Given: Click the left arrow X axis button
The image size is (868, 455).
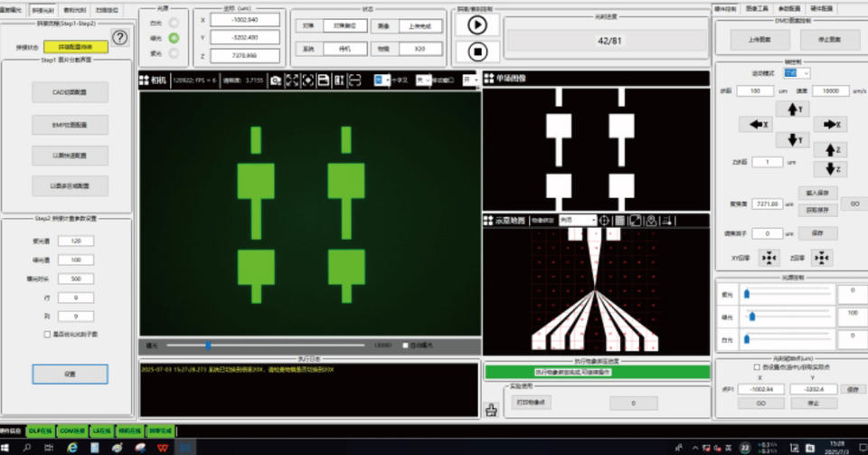Looking at the screenshot, I should pos(755,125).
